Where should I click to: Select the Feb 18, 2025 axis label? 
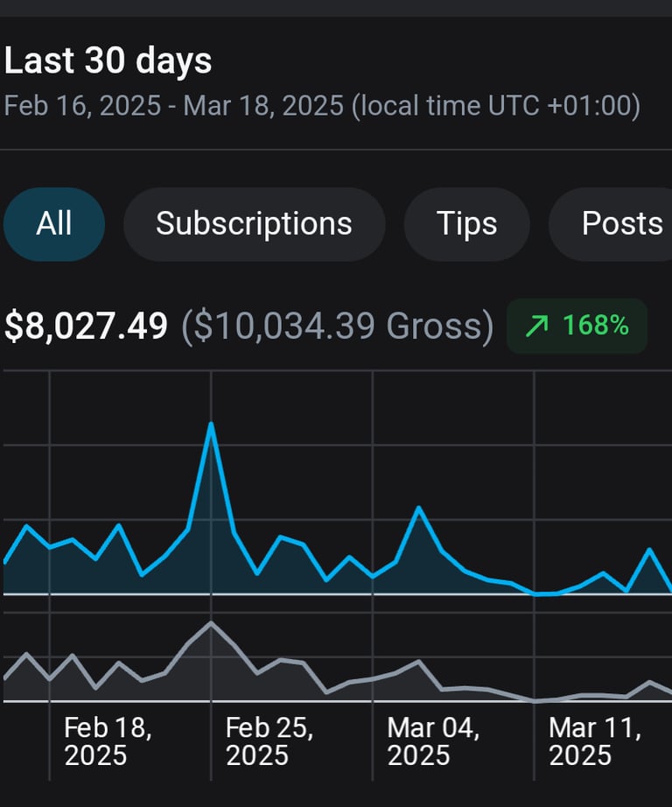point(108,741)
